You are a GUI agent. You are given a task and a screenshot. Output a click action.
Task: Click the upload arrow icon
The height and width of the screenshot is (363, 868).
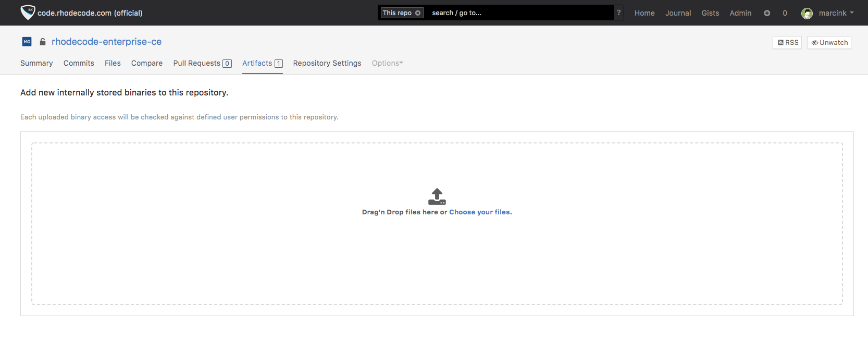(x=437, y=197)
